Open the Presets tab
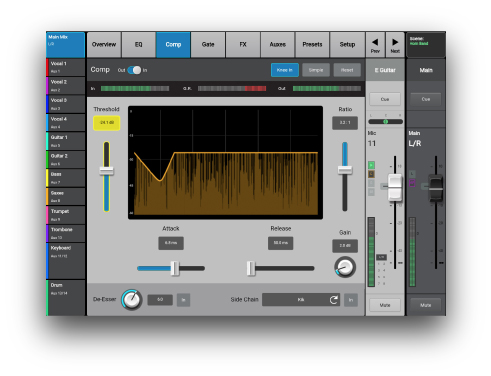Screen dimensions: 491x376 pos(312,45)
